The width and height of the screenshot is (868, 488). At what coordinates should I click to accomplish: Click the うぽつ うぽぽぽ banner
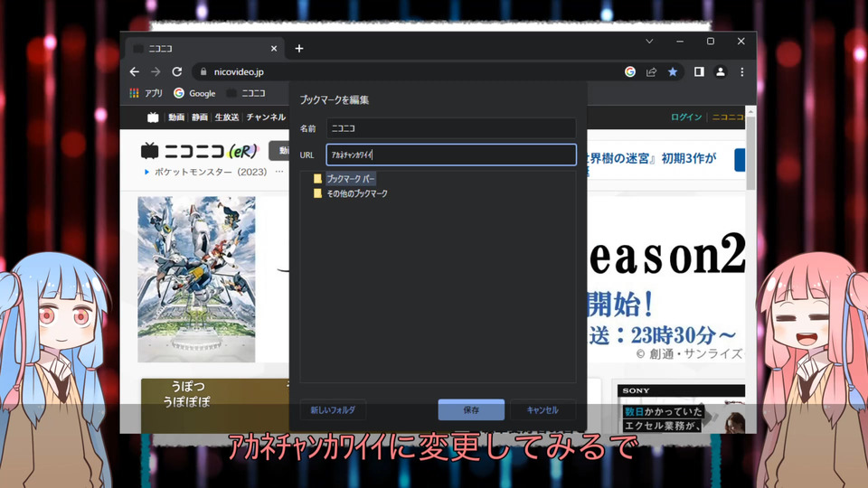pyautogui.click(x=215, y=406)
